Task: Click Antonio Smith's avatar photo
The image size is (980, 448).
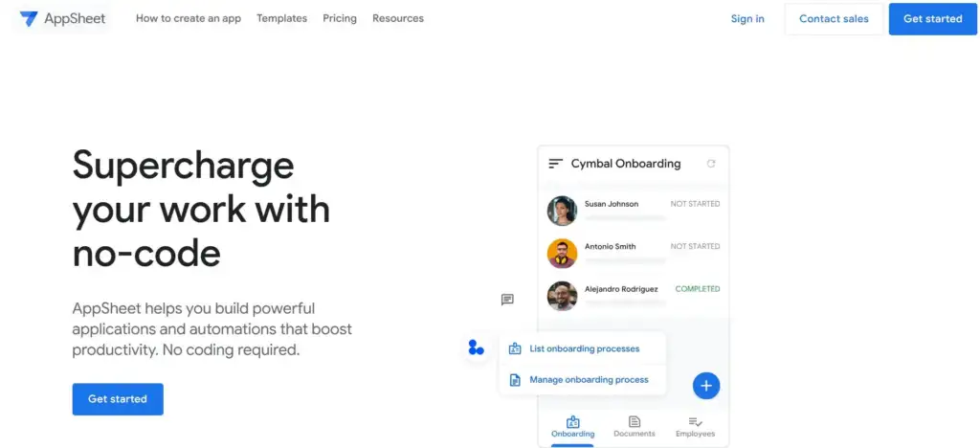Action: pyautogui.click(x=562, y=253)
